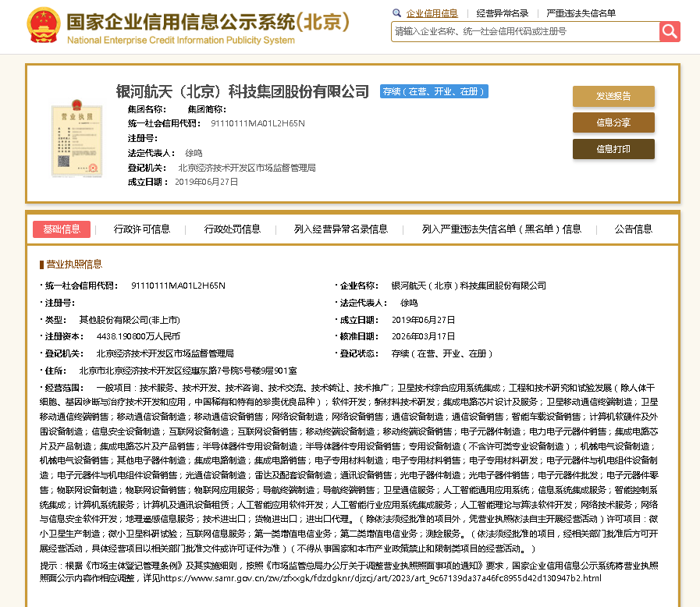
Task: Select the 经营异常名录 search tab
Action: (502, 13)
